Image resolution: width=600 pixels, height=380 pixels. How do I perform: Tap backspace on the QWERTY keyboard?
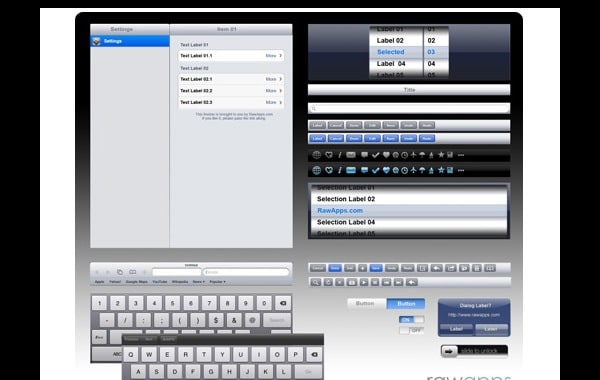pos(314,354)
